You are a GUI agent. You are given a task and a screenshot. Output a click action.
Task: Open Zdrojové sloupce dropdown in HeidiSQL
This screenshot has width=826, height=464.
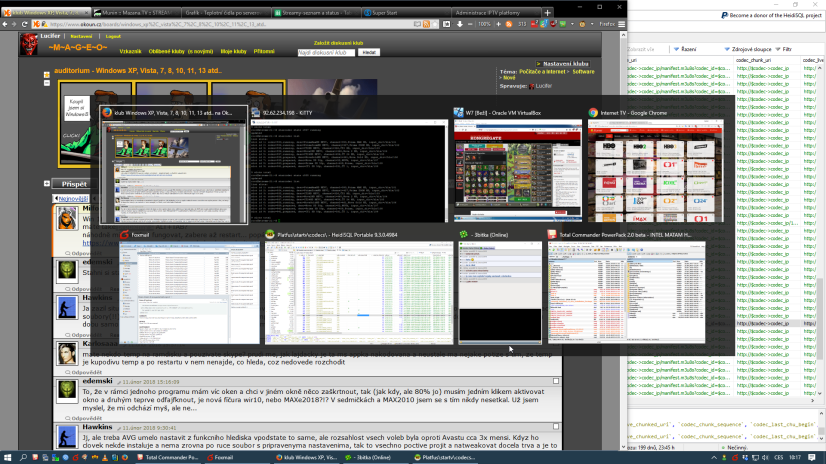(x=748, y=49)
